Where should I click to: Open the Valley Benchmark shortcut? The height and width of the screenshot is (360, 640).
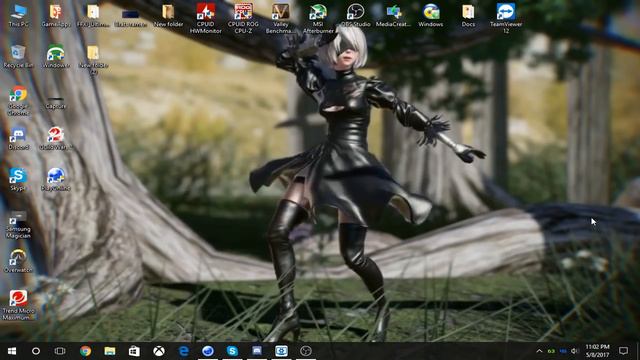[281, 18]
